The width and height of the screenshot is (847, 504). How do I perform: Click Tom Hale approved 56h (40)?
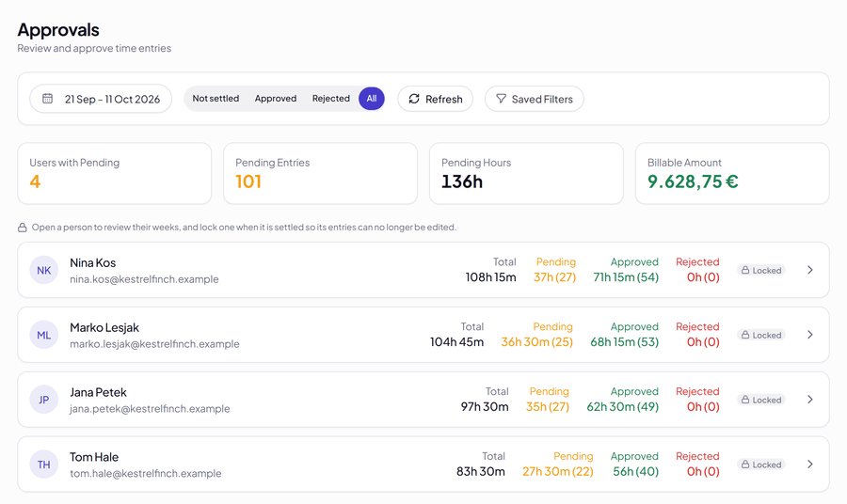tap(636, 472)
